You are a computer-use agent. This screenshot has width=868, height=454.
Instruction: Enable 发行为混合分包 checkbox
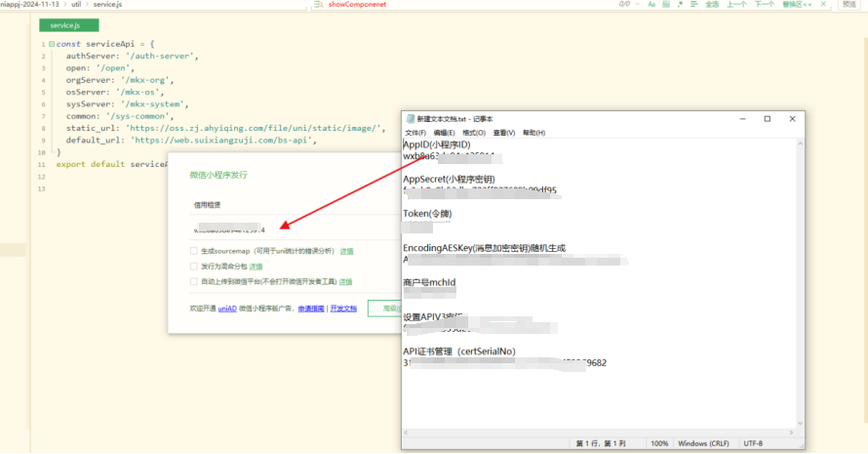(194, 267)
